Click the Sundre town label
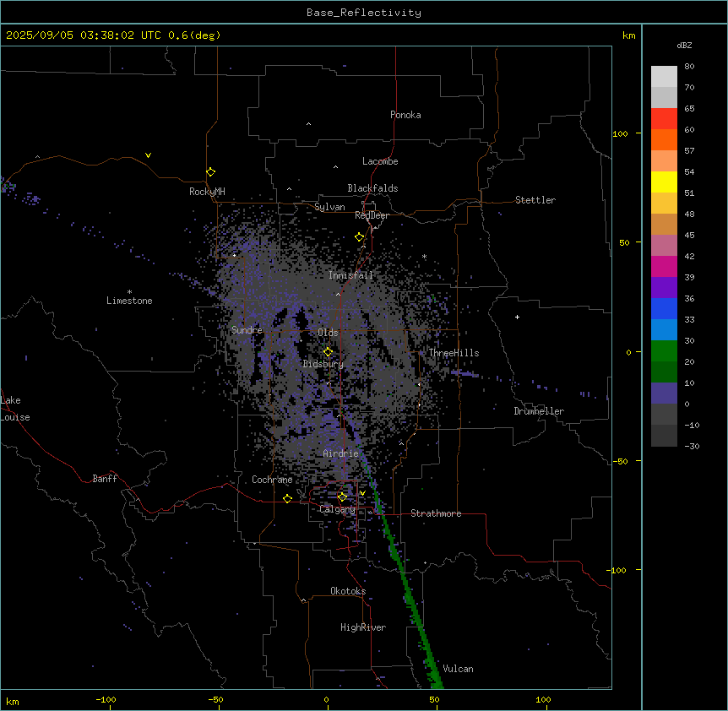 pos(247,330)
